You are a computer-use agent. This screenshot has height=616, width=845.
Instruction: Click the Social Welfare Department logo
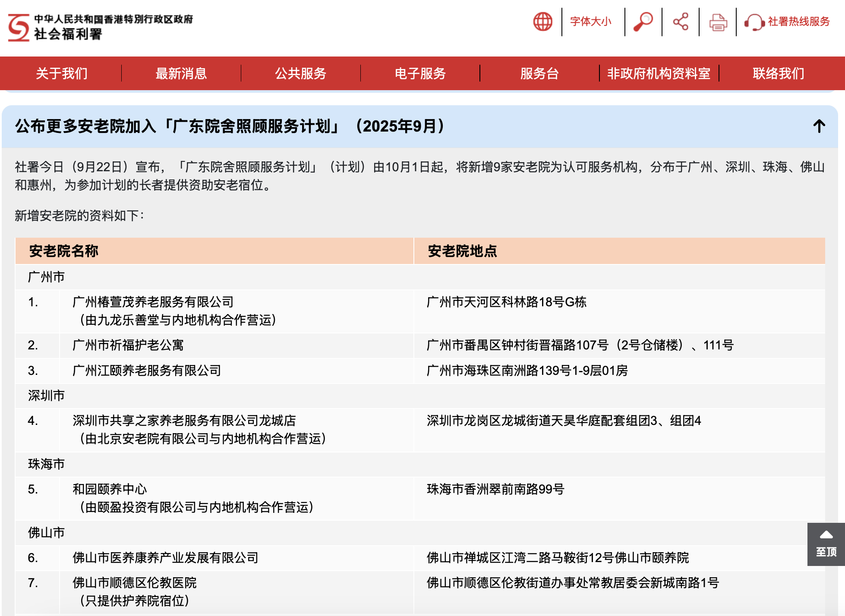coord(19,28)
